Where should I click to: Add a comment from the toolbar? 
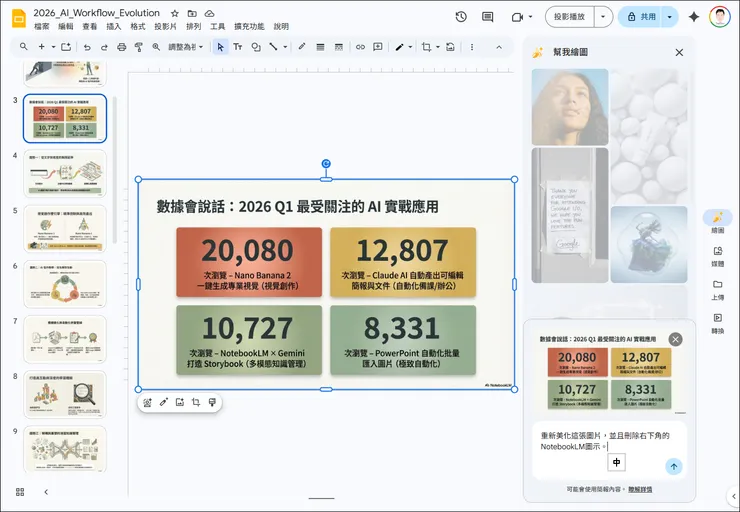(378, 47)
